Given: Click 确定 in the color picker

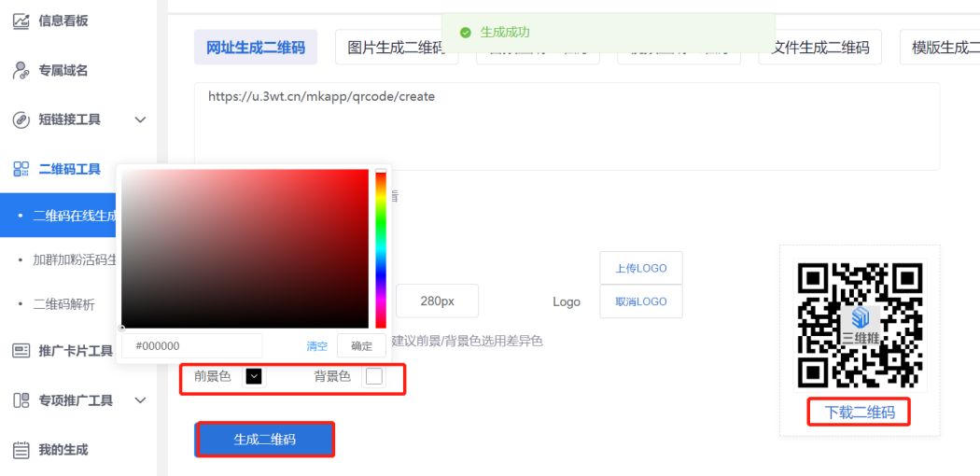Looking at the screenshot, I should (x=361, y=346).
